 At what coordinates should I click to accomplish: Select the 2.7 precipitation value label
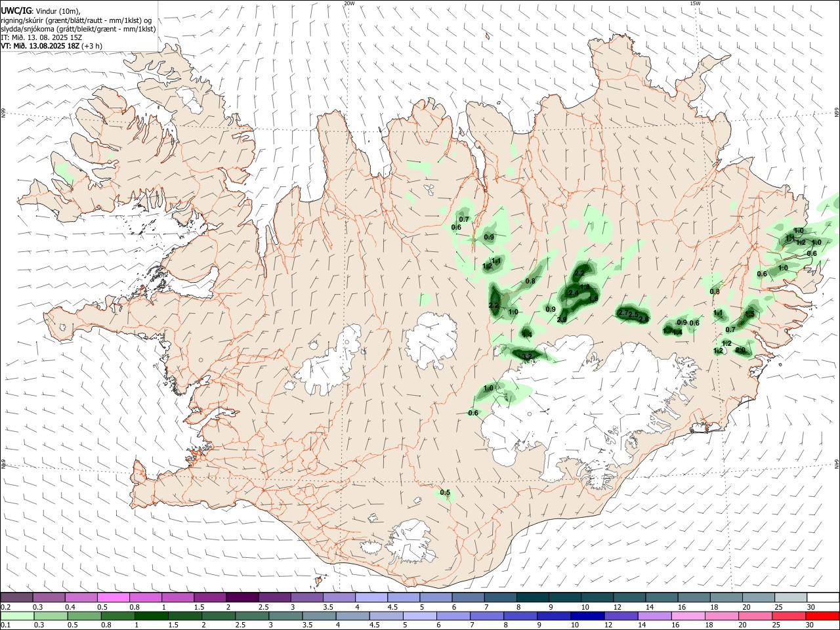click(623, 312)
